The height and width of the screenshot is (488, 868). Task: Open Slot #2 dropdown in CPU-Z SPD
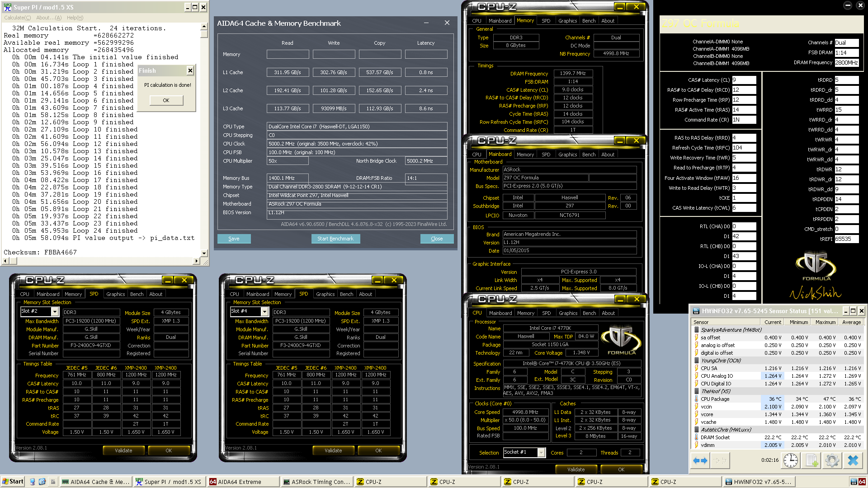(55, 312)
